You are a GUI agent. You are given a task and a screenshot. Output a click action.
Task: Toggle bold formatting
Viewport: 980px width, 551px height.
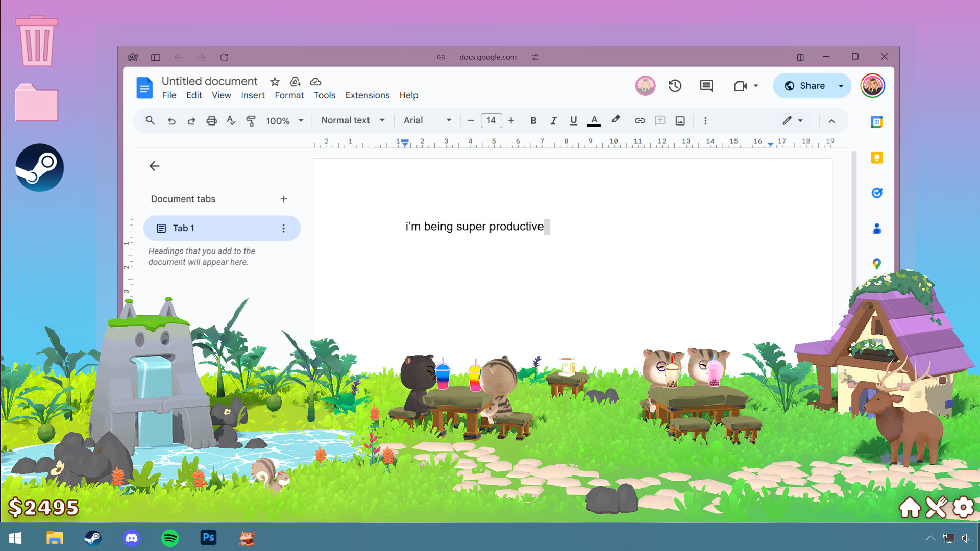click(533, 120)
